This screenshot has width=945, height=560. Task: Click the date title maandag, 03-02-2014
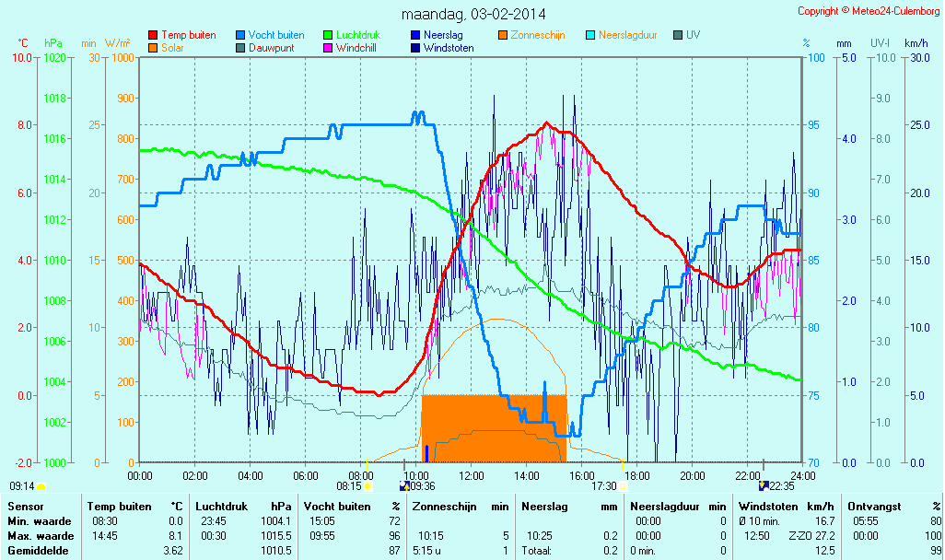pyautogui.click(x=473, y=15)
